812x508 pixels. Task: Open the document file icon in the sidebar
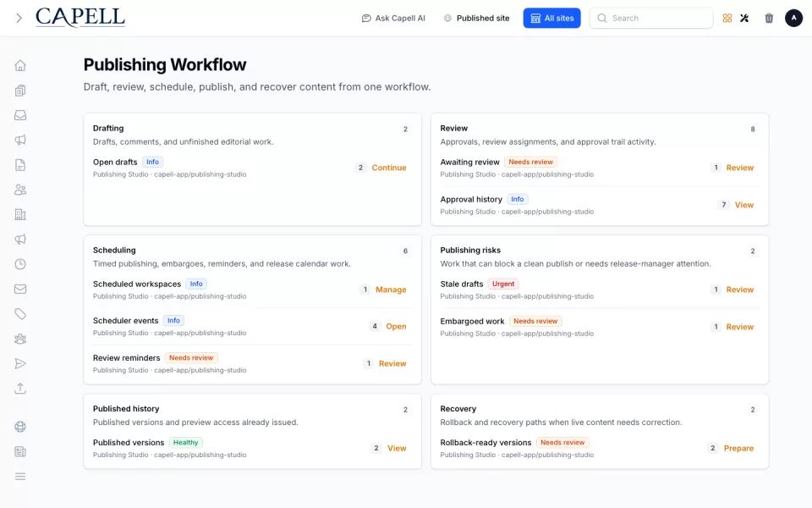click(x=20, y=165)
